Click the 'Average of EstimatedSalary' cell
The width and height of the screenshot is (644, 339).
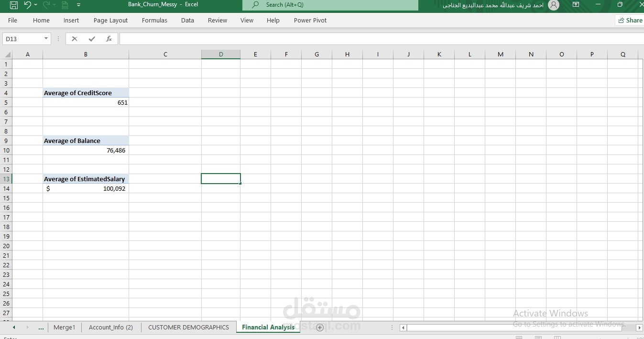pos(86,179)
